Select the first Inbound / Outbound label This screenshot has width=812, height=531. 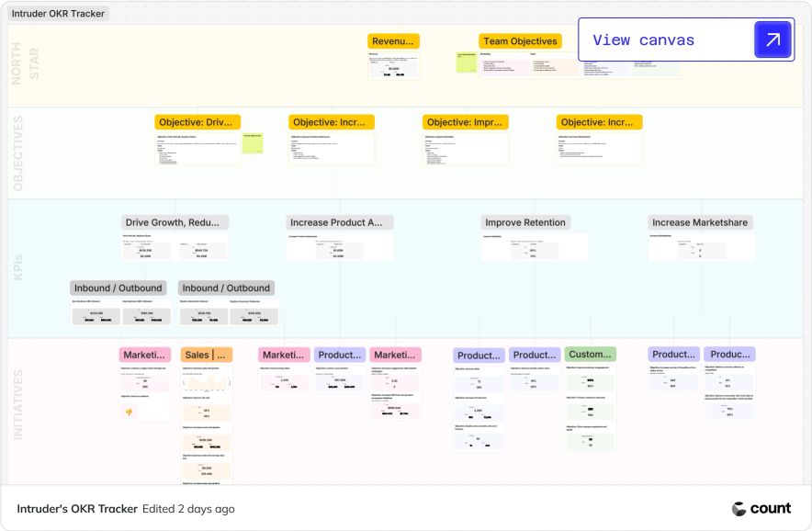coord(118,288)
